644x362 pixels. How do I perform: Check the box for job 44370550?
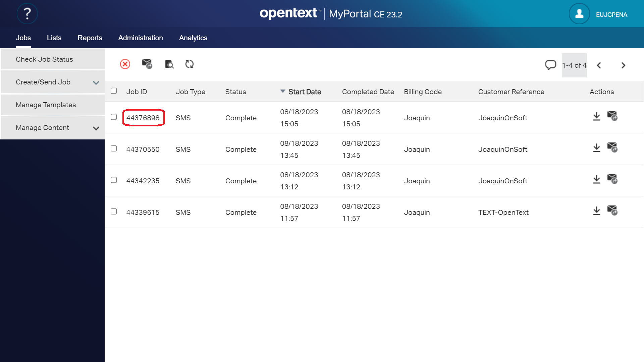114,148
